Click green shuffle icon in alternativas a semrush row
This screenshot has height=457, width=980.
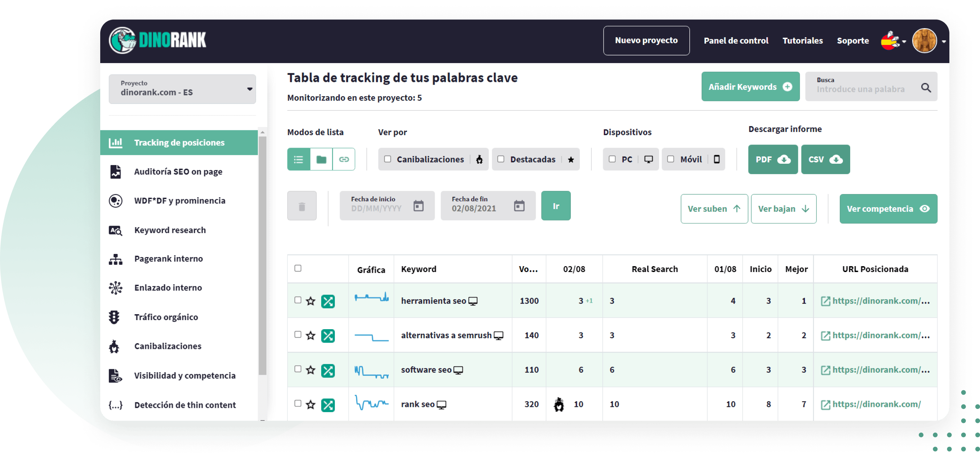(327, 336)
